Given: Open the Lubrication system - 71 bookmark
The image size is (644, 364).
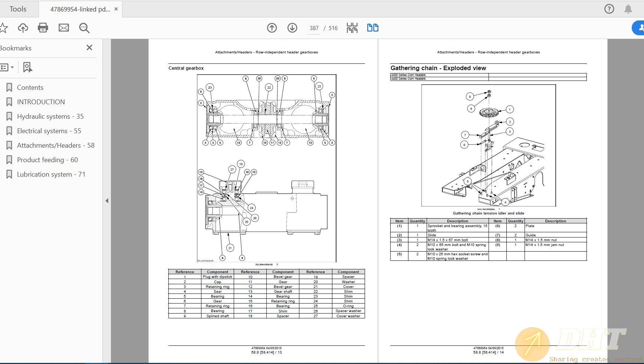Looking at the screenshot, I should click(51, 174).
